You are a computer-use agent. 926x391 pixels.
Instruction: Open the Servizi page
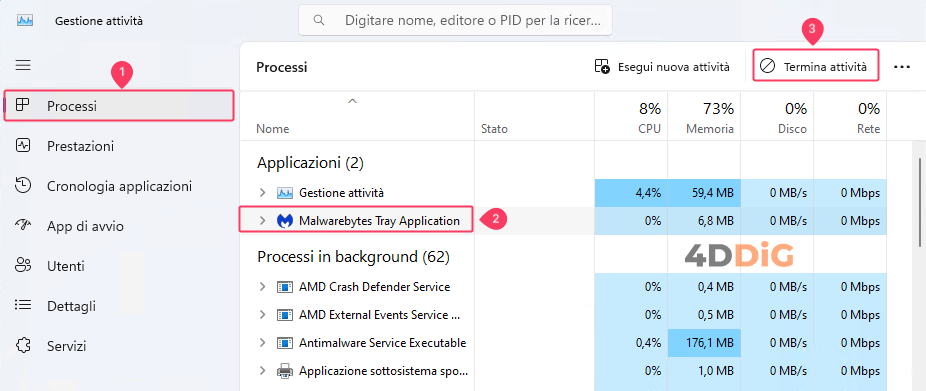[x=119, y=346]
